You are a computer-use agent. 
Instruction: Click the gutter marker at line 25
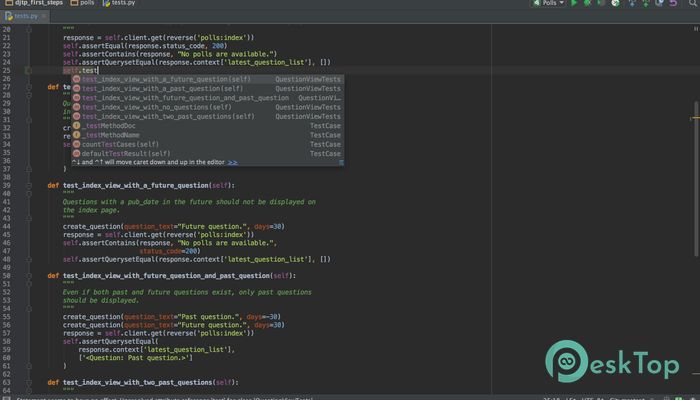(x=28, y=71)
